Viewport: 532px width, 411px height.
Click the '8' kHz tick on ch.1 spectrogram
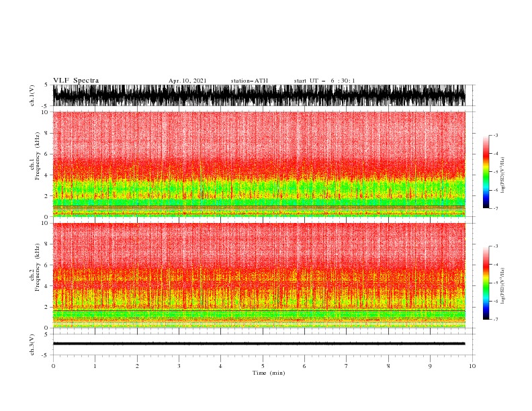click(46, 133)
